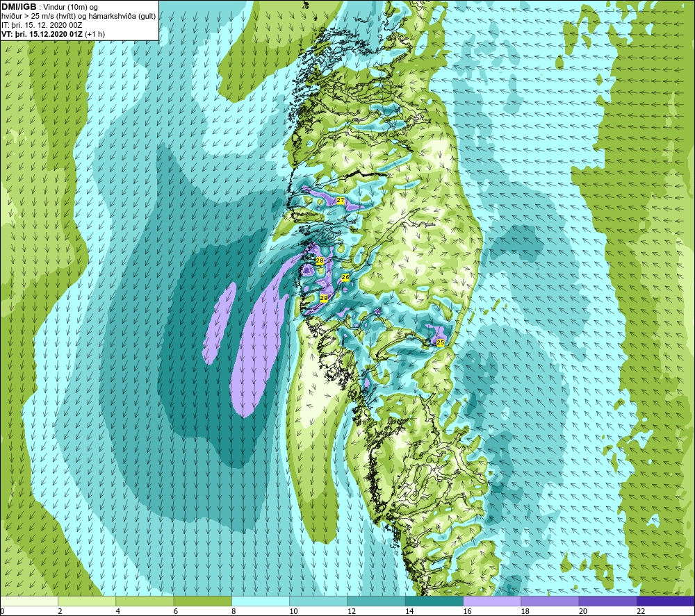Click the legend scale value 22
The image size is (695, 616).
point(641,611)
